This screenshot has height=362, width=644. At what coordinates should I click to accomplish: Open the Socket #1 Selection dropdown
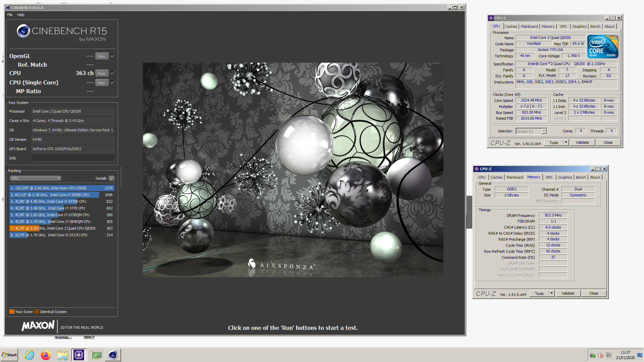tap(531, 131)
